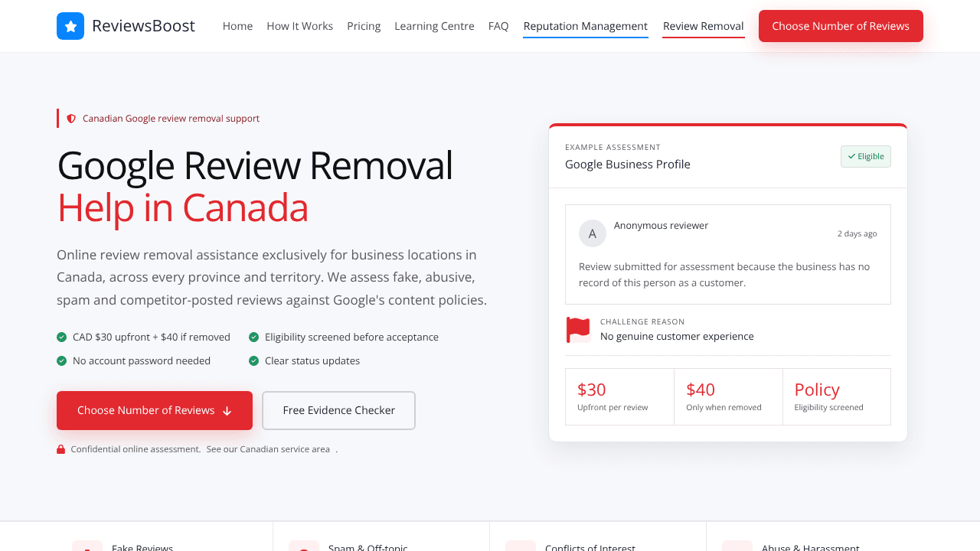Click the Anonymous reviewer name
Viewport: 980px width, 551px height.
[x=661, y=226]
